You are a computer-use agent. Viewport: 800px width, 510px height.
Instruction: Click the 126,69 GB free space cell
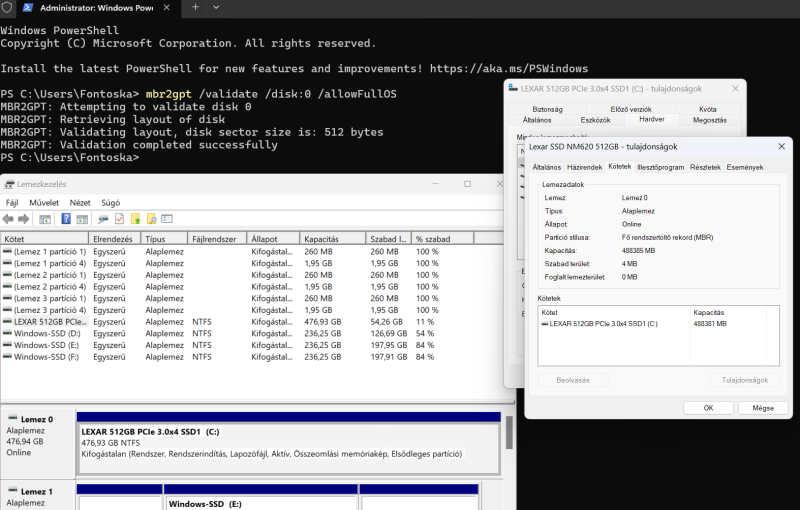click(388, 334)
